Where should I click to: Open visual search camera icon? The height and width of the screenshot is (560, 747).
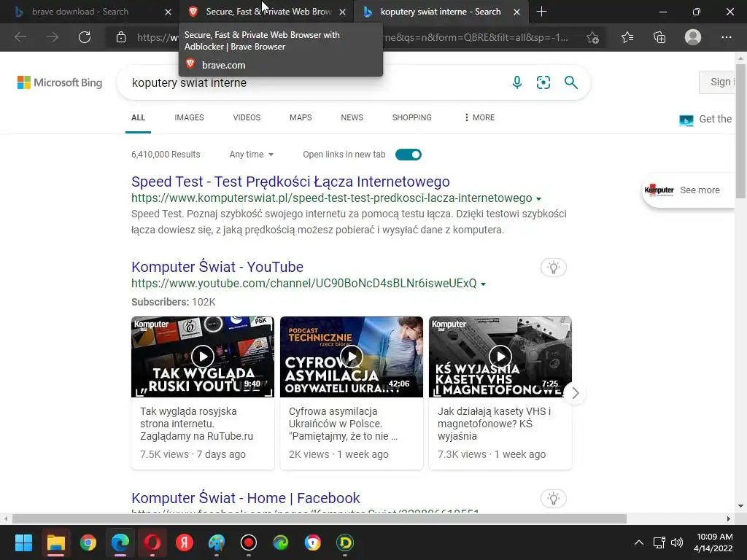pos(543,82)
